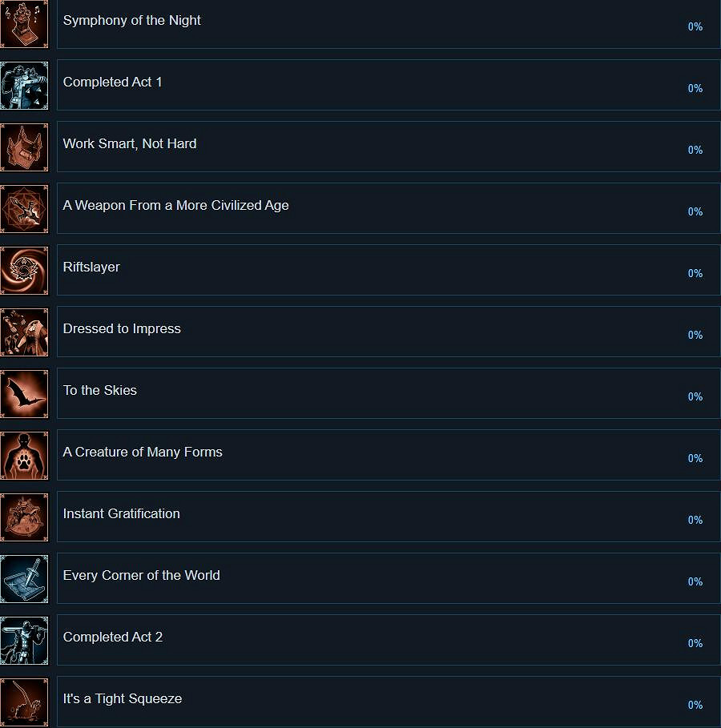The width and height of the screenshot is (721, 728).
Task: Click the Instant Gratification achievement icon
Action: (24, 517)
